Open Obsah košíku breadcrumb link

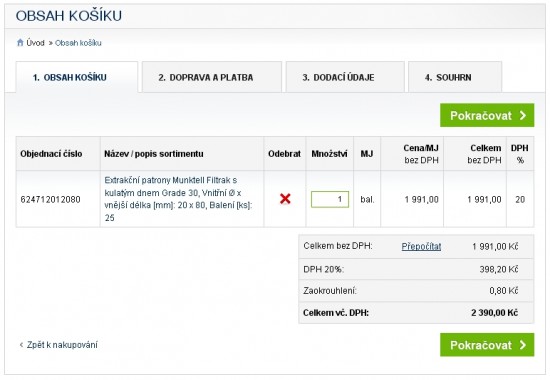tap(78, 43)
